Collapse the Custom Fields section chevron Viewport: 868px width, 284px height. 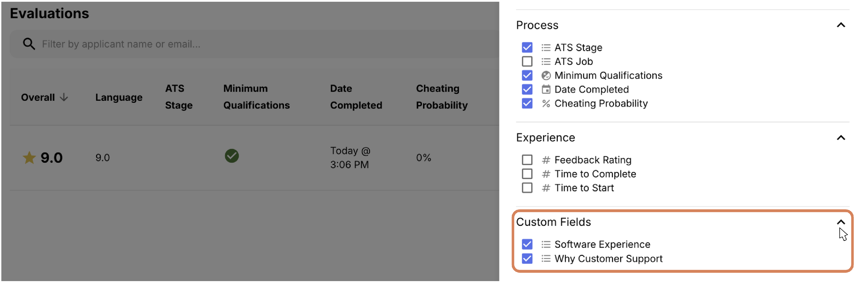[841, 222]
